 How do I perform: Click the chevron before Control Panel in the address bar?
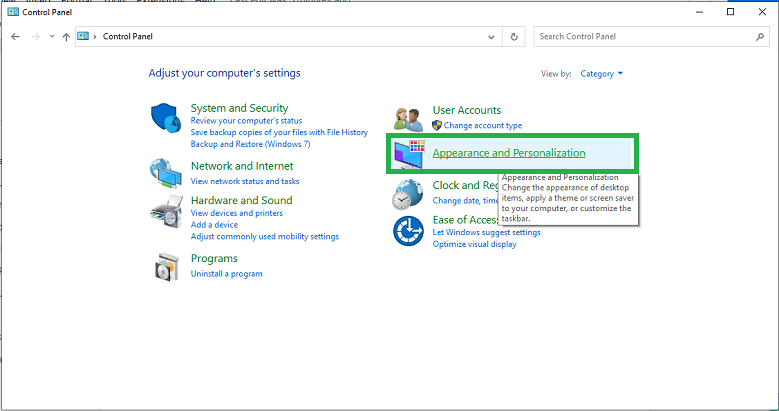pyautogui.click(x=95, y=36)
